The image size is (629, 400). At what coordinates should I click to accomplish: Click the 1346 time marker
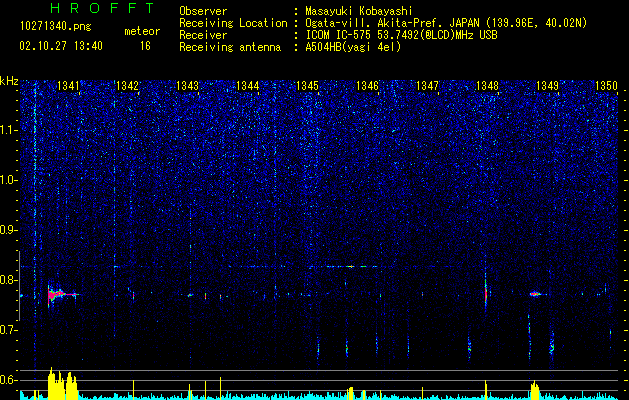point(367,86)
